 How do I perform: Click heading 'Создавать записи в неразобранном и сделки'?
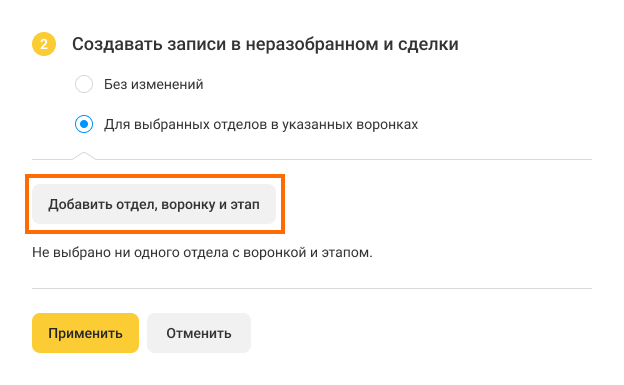pyautogui.click(x=265, y=44)
